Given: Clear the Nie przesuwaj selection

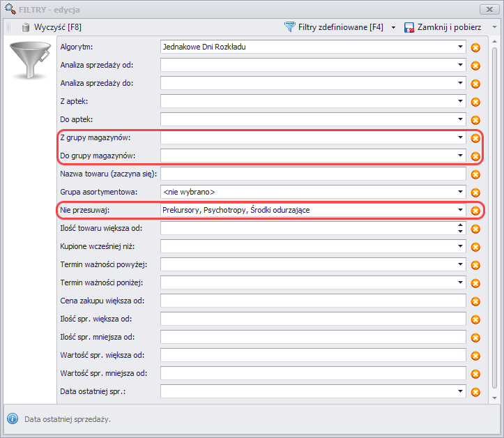Looking at the screenshot, I should pos(475,210).
